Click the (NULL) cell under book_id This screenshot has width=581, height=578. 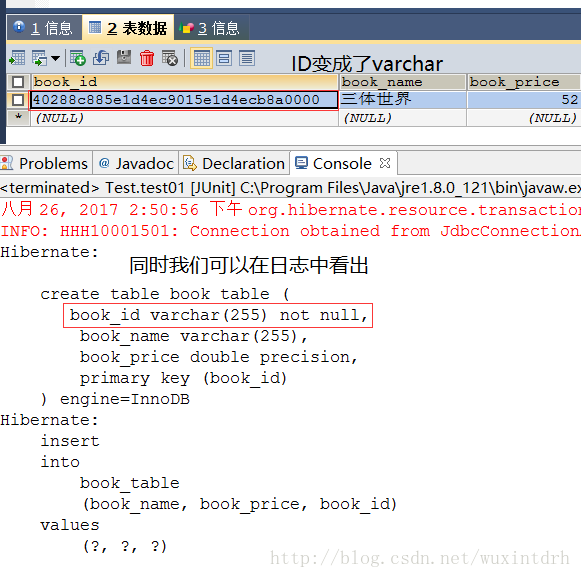184,118
